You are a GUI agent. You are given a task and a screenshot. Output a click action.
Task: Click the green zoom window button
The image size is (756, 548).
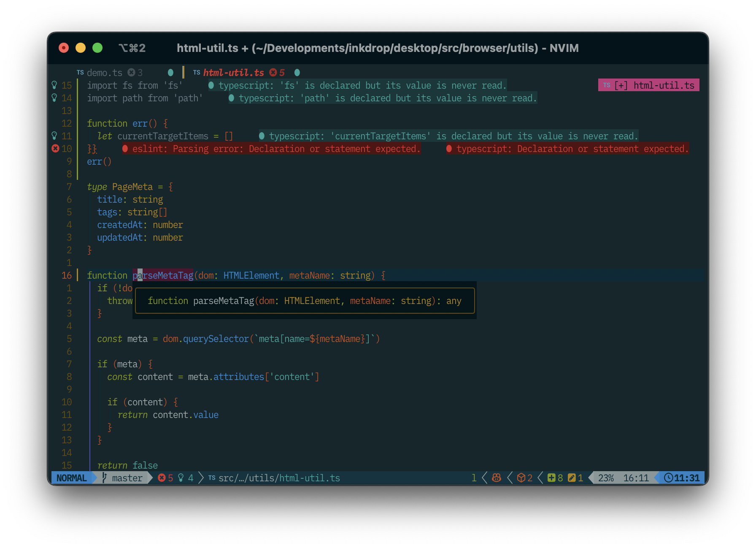coord(97,48)
